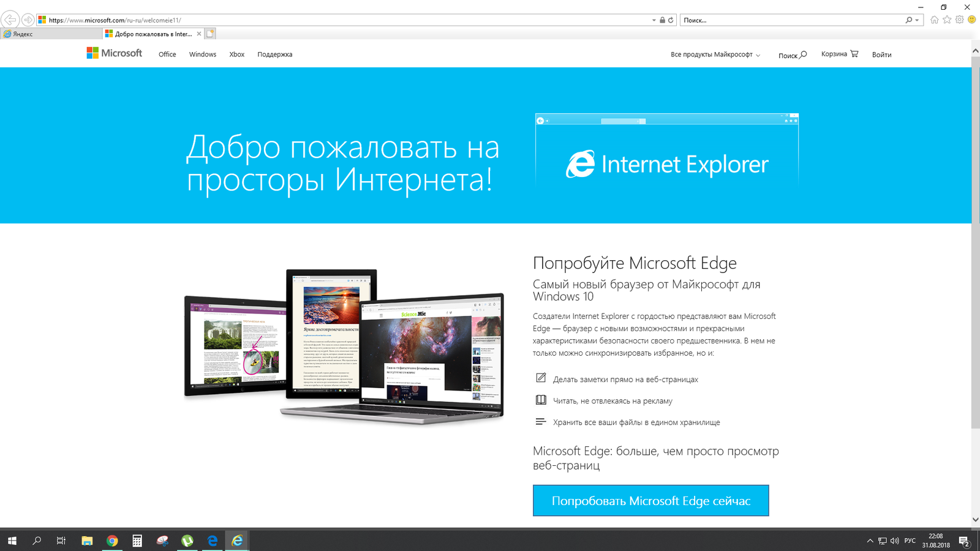
Task: Open the paint palette app in taskbar
Action: 162,541
